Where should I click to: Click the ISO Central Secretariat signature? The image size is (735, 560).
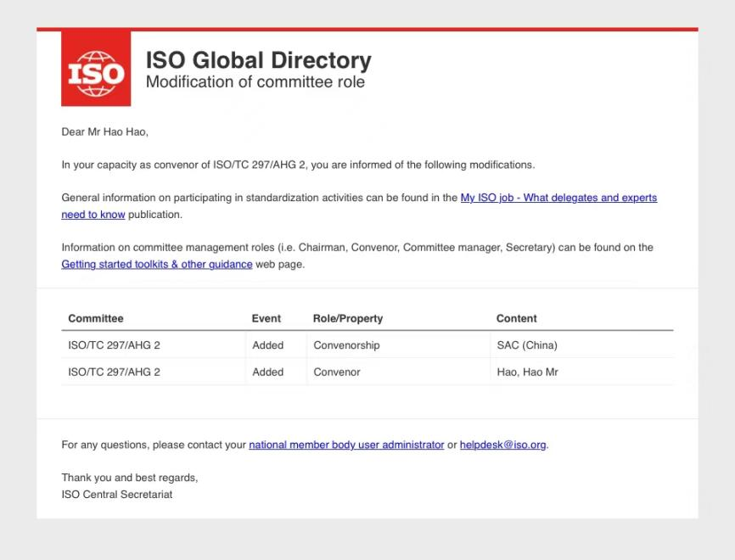[117, 494]
